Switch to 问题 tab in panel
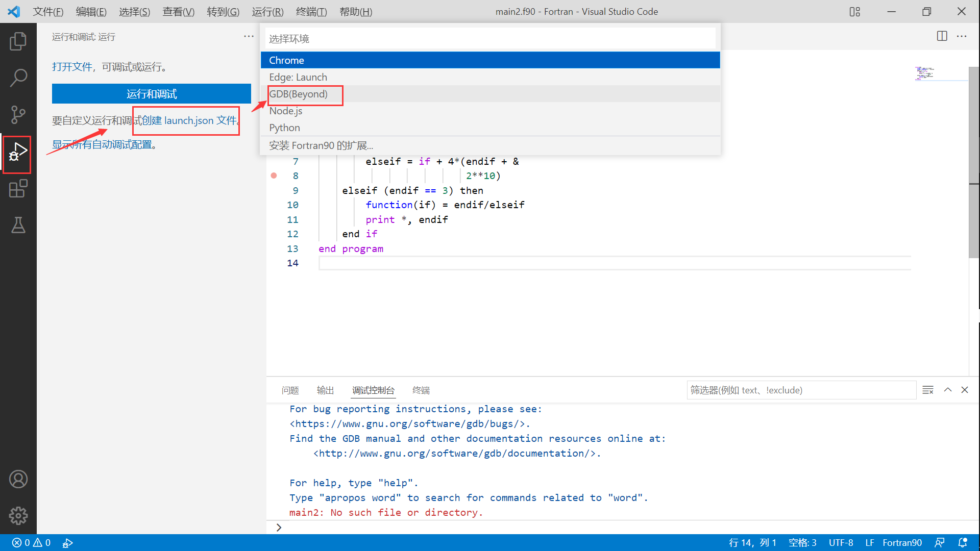The width and height of the screenshot is (980, 551). pos(291,390)
